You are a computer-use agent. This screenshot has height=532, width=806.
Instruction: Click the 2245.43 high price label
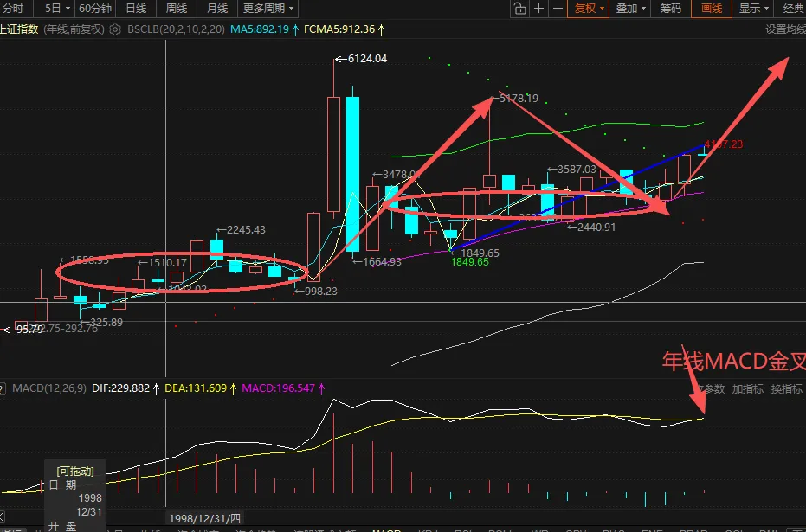[x=246, y=229]
